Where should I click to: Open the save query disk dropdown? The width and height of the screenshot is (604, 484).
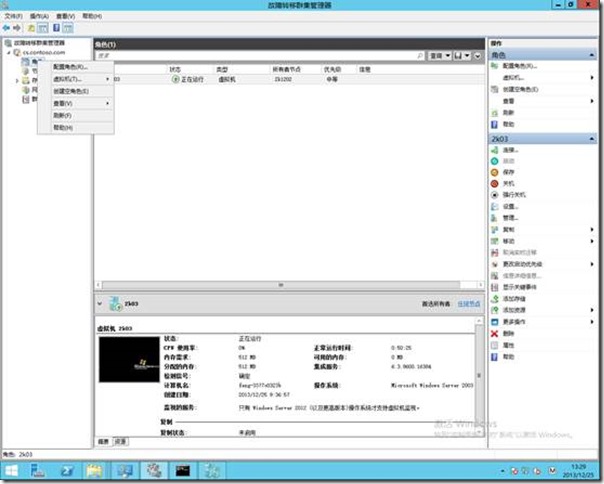point(462,56)
